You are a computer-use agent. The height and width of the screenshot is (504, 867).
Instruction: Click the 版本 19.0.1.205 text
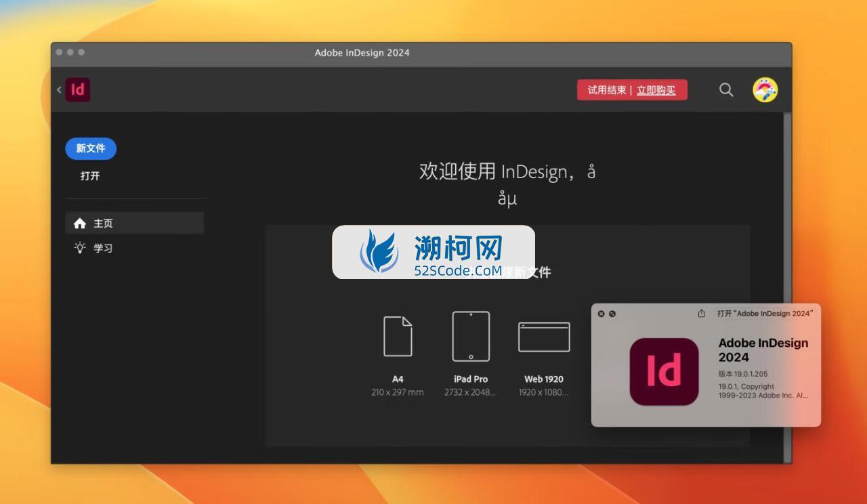tap(743, 374)
